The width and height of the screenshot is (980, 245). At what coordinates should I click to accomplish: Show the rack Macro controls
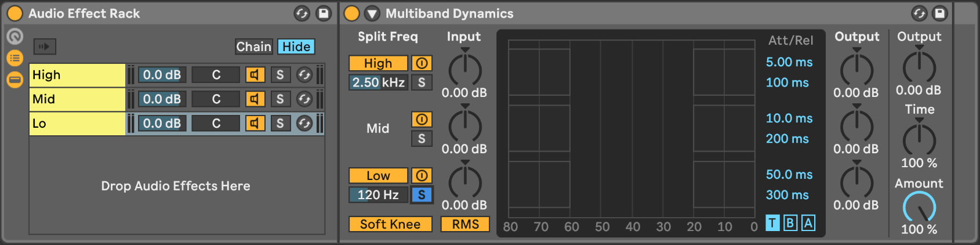click(x=14, y=37)
